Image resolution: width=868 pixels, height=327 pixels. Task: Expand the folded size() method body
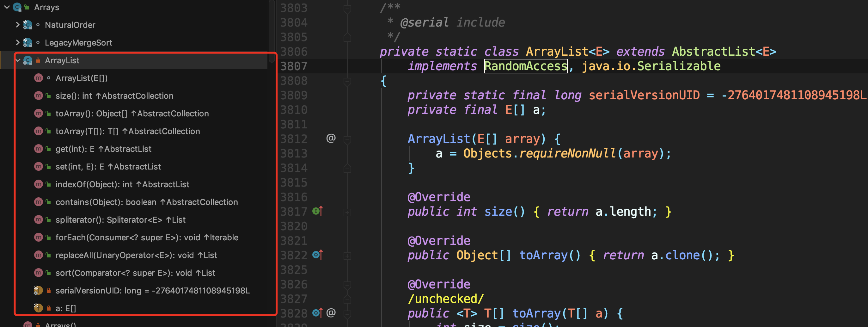[347, 212]
